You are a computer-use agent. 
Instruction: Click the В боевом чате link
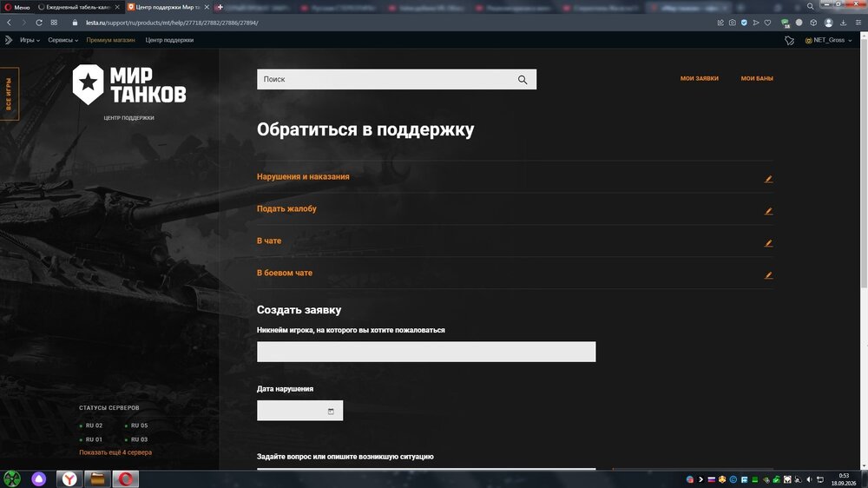click(285, 273)
